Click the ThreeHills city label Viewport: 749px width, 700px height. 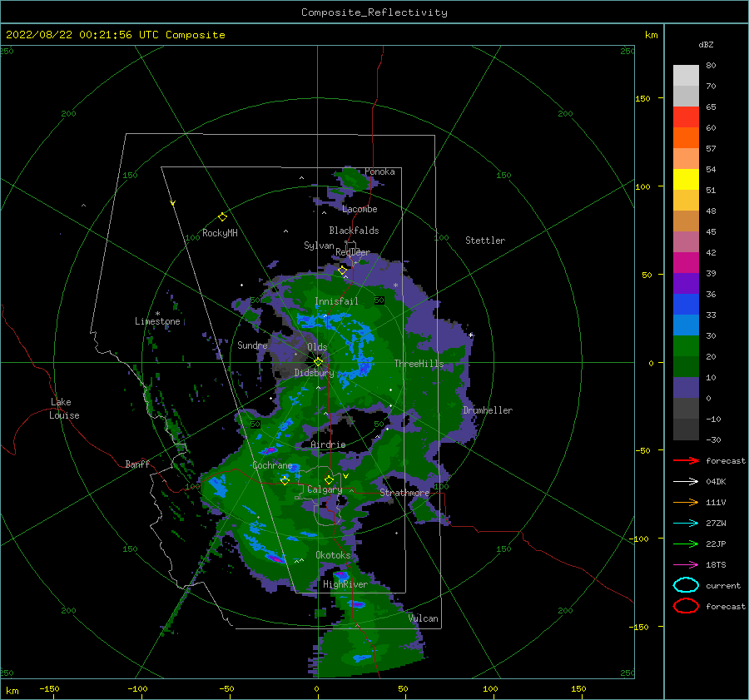419,364
